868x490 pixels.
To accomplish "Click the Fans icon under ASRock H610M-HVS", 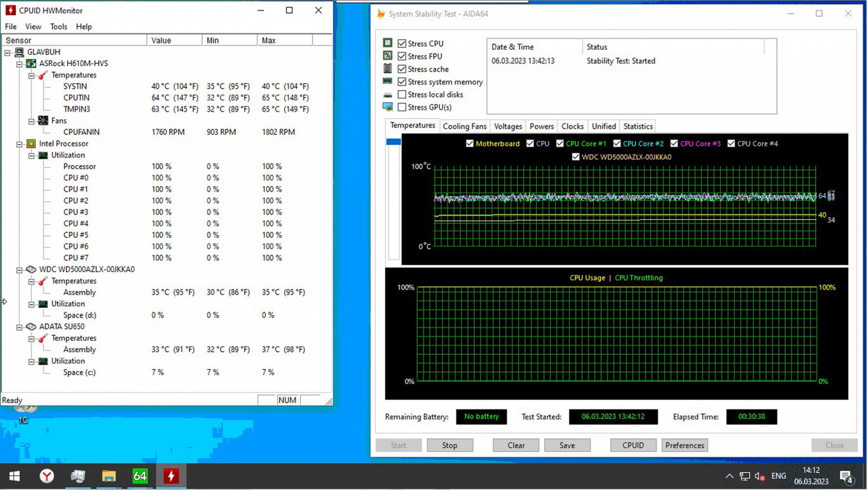I will 43,120.
